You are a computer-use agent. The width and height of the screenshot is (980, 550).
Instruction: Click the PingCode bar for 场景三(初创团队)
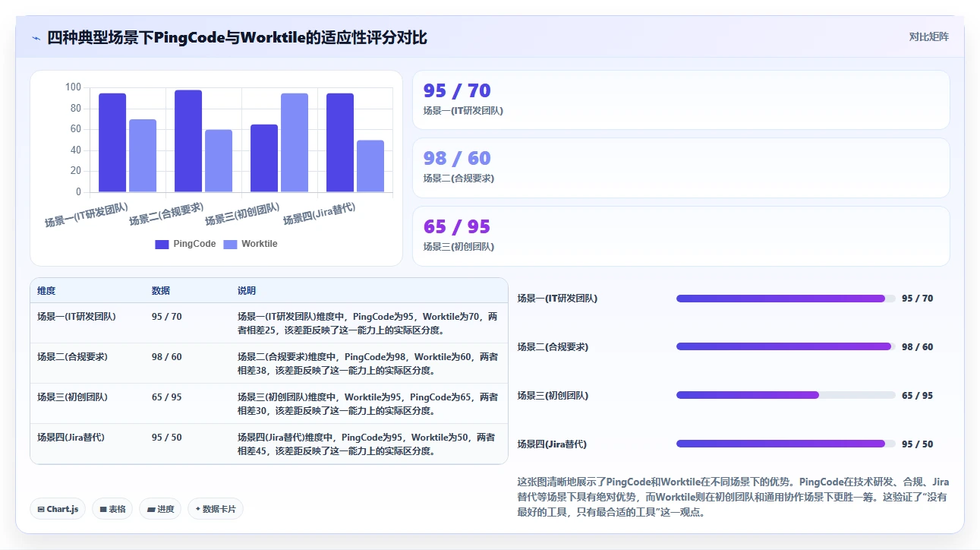(x=264, y=159)
